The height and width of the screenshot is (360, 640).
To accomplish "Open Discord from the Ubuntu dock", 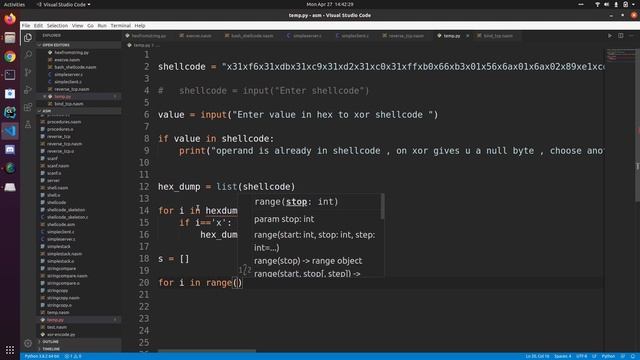I will (x=10, y=149).
